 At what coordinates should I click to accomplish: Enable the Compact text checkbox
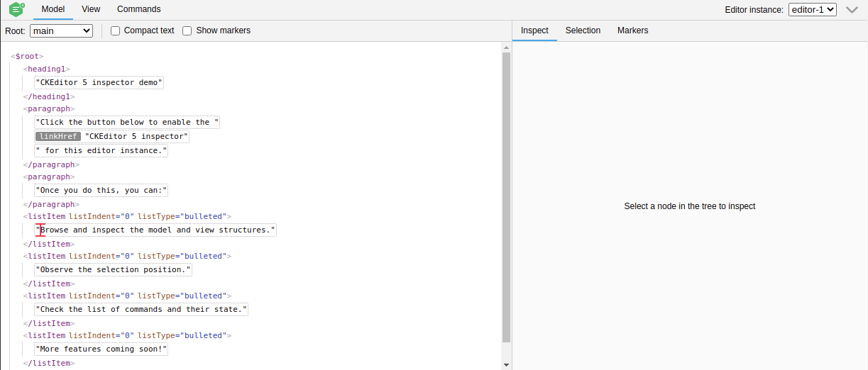116,31
